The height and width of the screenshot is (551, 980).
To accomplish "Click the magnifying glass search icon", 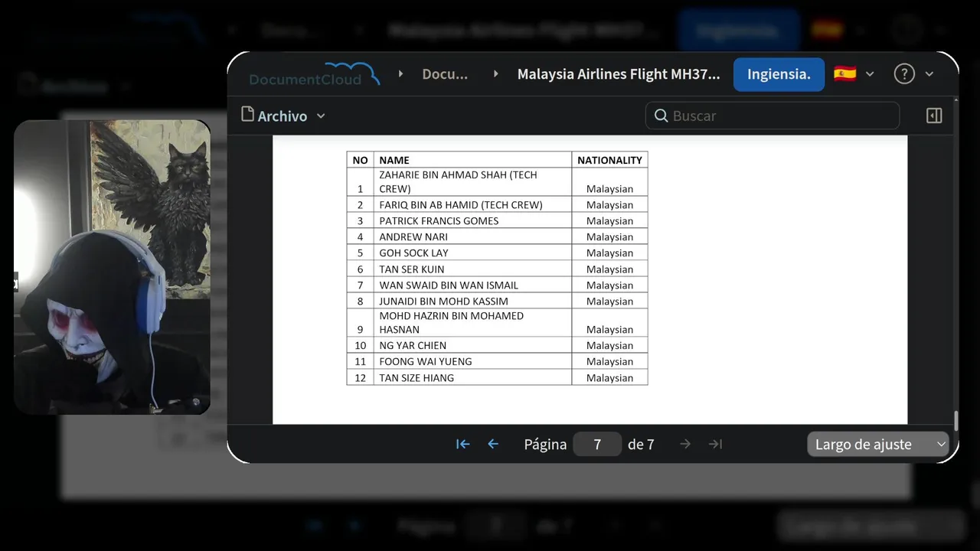I will coord(661,116).
